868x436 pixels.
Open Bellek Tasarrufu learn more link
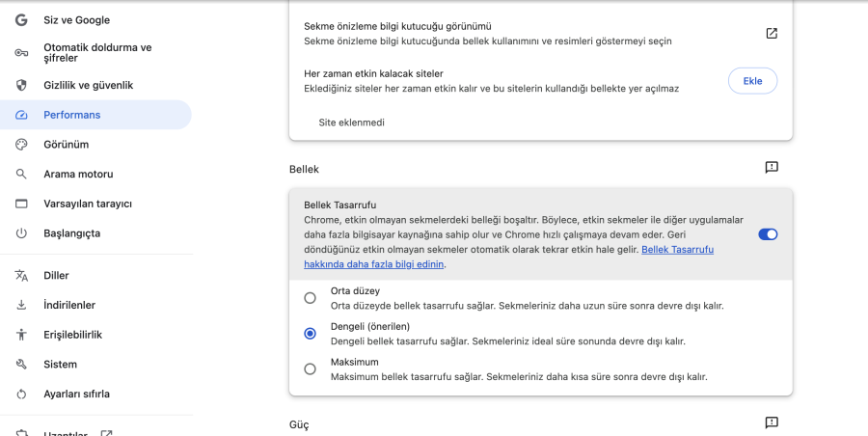677,250
